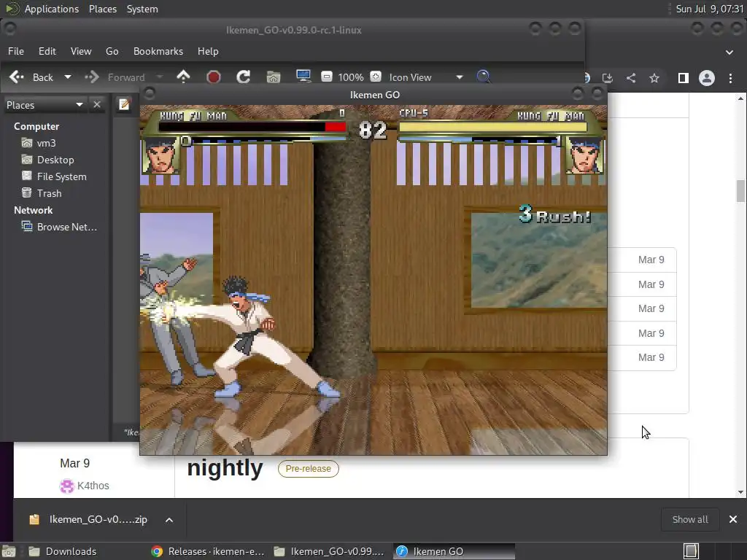The height and width of the screenshot is (560, 747).
Task: Click left Kung Fu Man portrait
Action: point(161,155)
